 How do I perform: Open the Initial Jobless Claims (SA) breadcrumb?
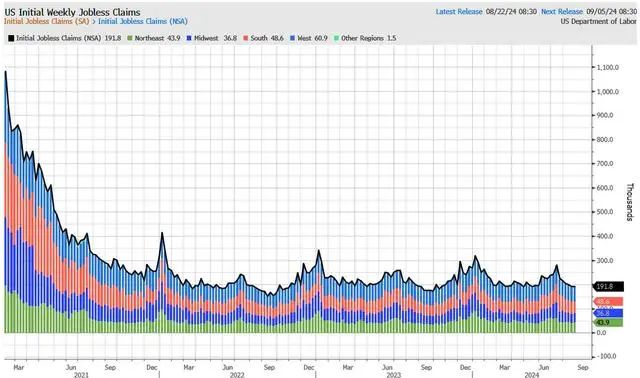(x=47, y=21)
